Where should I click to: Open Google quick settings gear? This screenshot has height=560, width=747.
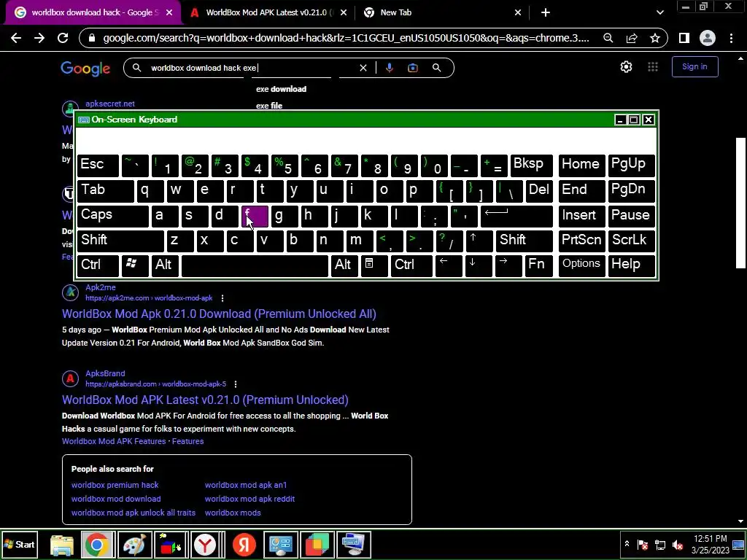tap(626, 66)
